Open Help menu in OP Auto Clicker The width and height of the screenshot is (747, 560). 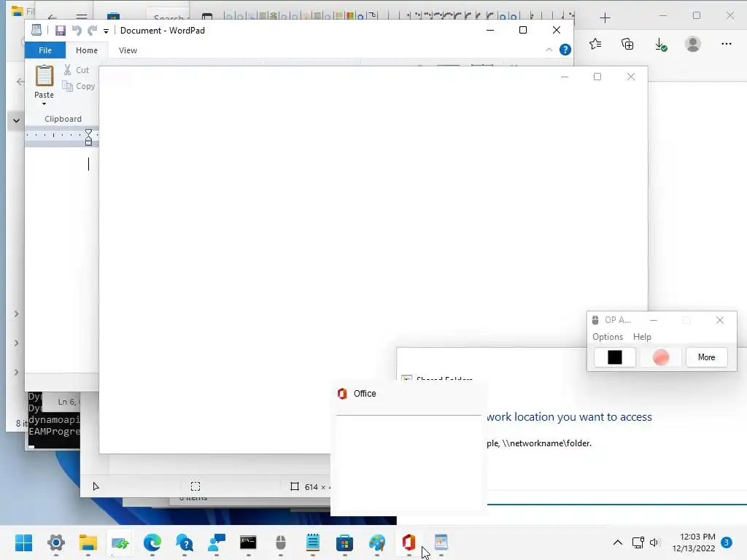(642, 337)
